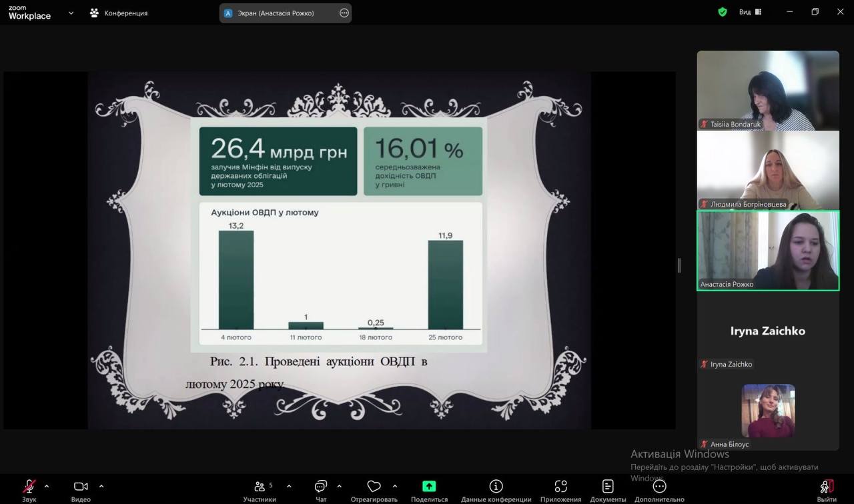854x504 pixels.
Task: Select the Конференция tab at top
Action: tap(119, 13)
